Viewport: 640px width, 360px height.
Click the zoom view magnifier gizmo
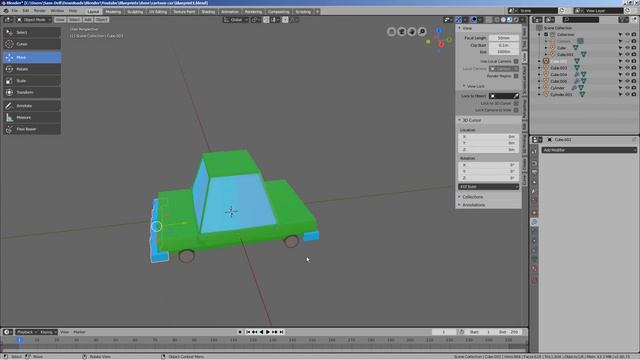point(422,31)
